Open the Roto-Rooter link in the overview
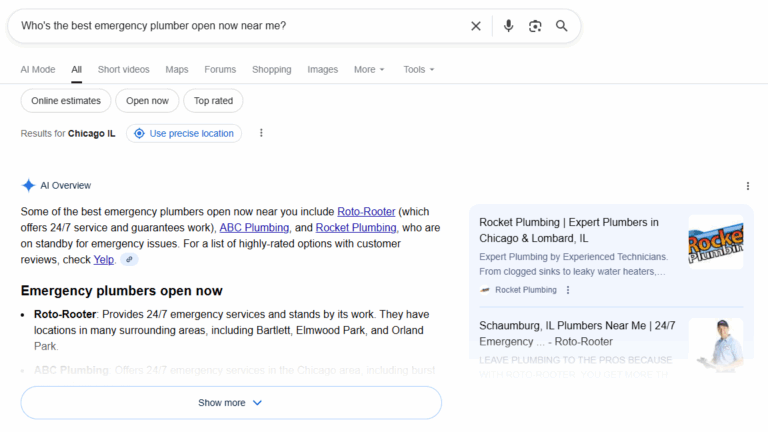Viewport: 768px width, 432px height. point(366,212)
